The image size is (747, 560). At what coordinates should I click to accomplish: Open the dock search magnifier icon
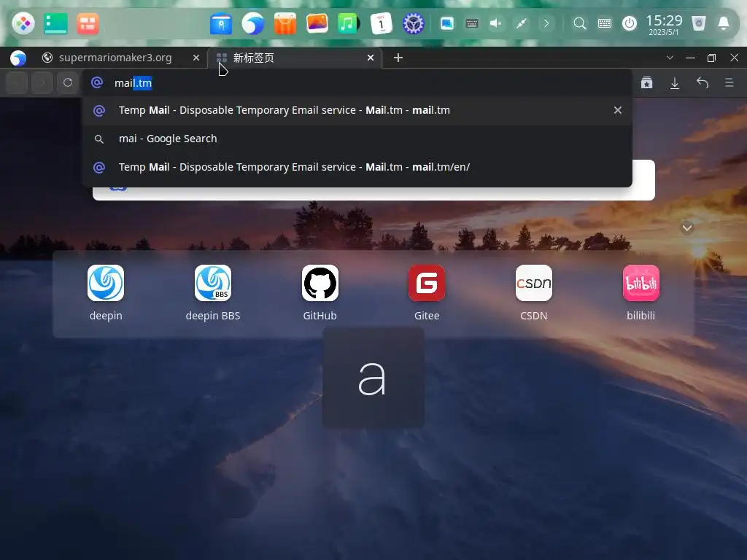point(579,23)
